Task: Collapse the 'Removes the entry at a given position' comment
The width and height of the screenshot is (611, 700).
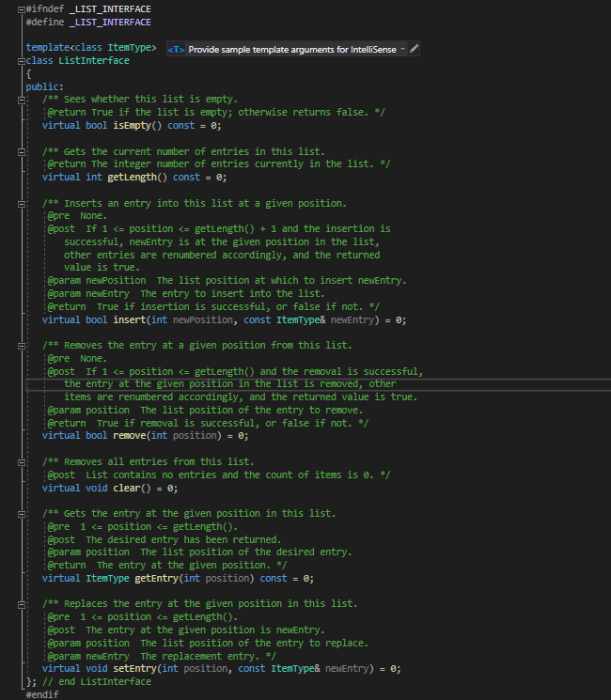Action: coord(21,346)
